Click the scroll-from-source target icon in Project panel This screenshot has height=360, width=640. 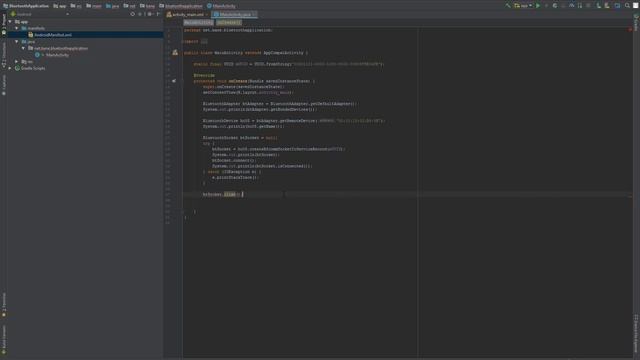[x=133, y=14]
